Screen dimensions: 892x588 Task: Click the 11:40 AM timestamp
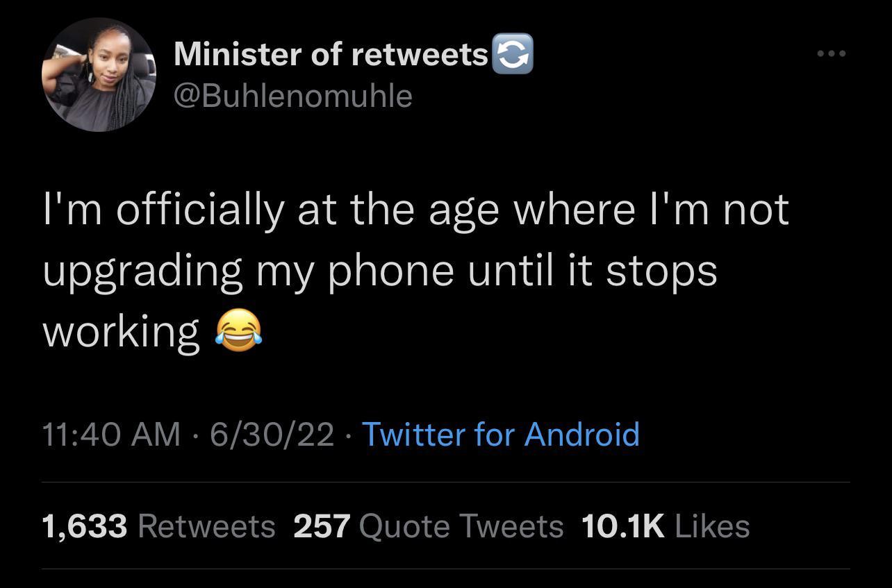coord(110,434)
